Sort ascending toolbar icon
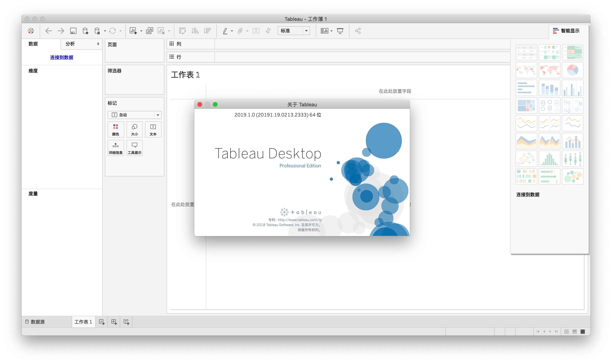 (195, 31)
